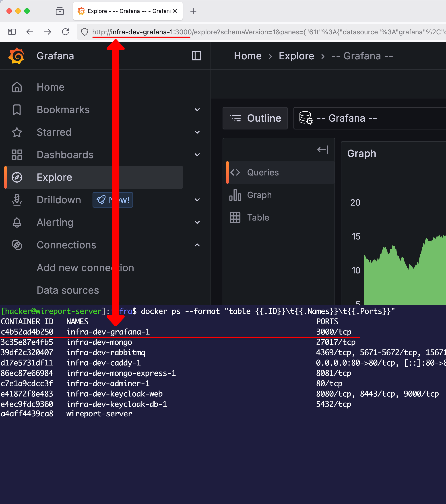This screenshot has height=504, width=446.
Task: Select the Explore compass icon
Action: [x=17, y=177]
